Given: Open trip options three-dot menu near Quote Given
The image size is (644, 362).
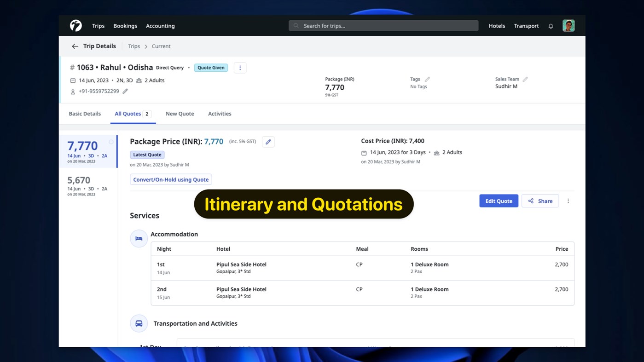Looking at the screenshot, I should [240, 68].
